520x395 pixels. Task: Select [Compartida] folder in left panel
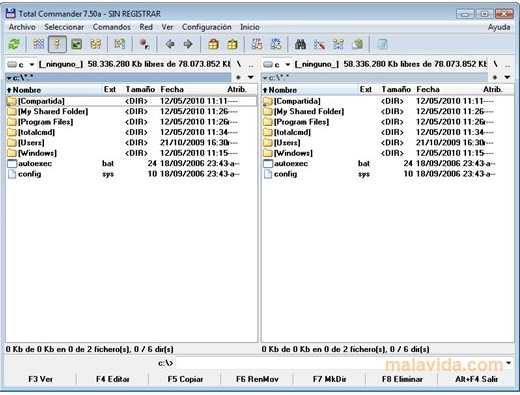[131, 101]
